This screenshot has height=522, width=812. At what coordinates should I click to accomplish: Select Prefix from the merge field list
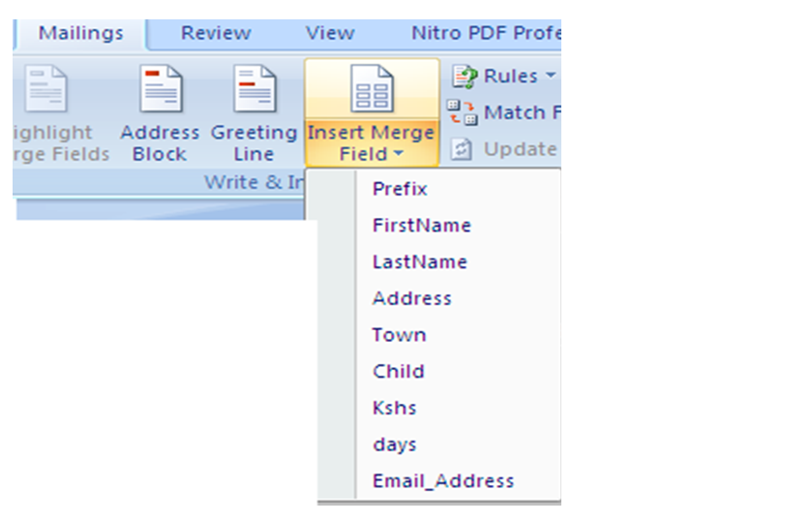400,189
